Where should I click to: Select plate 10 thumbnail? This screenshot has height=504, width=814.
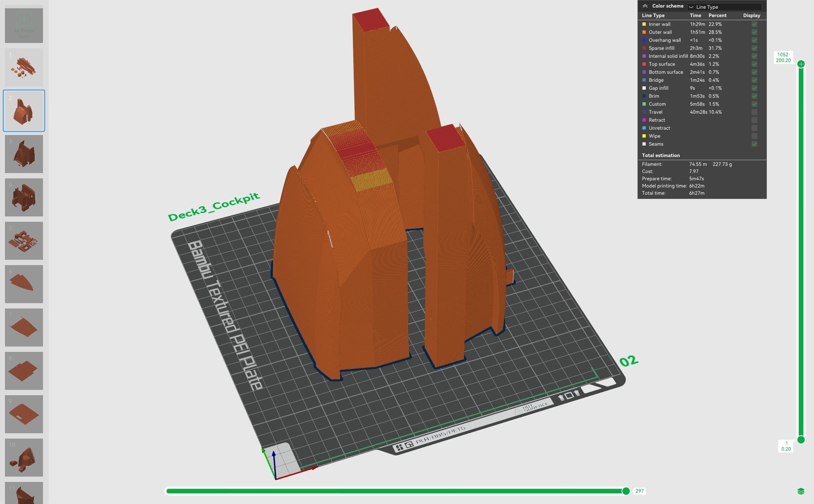click(x=24, y=458)
